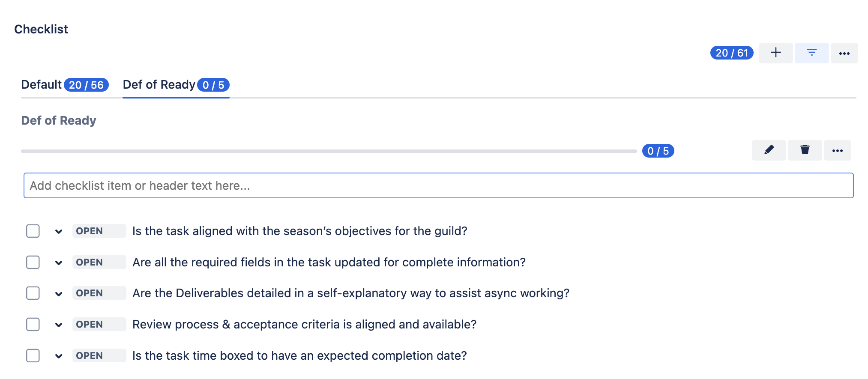
Task: Check the time boxed task checkbox
Action: 33,355
